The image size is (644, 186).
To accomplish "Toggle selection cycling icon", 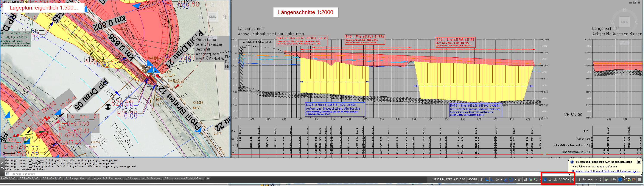I will (x=530, y=180).
